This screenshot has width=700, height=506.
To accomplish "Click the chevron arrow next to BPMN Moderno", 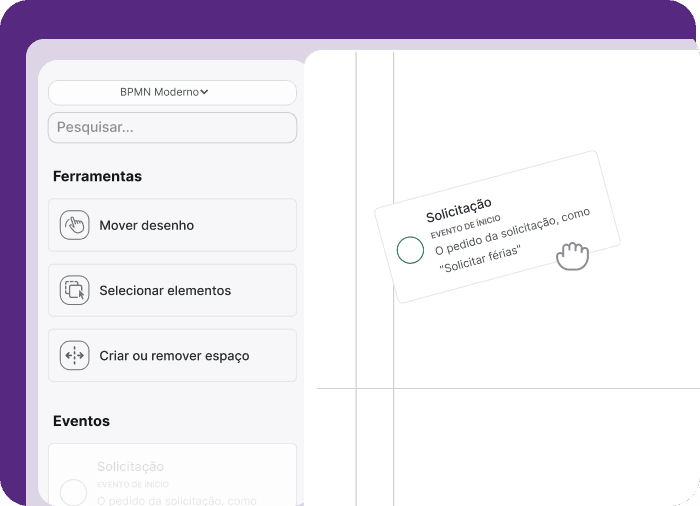I will tap(204, 92).
